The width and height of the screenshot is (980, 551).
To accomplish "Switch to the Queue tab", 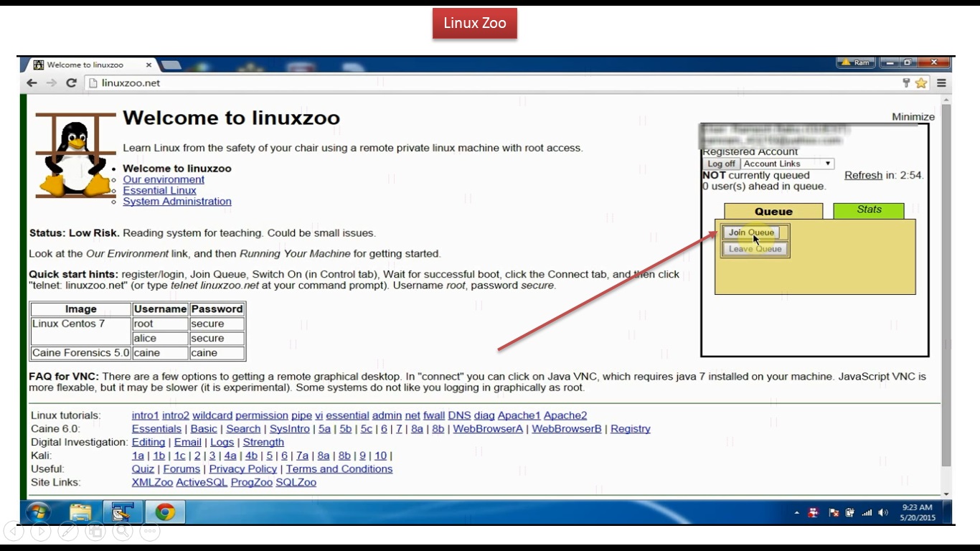I will point(773,211).
